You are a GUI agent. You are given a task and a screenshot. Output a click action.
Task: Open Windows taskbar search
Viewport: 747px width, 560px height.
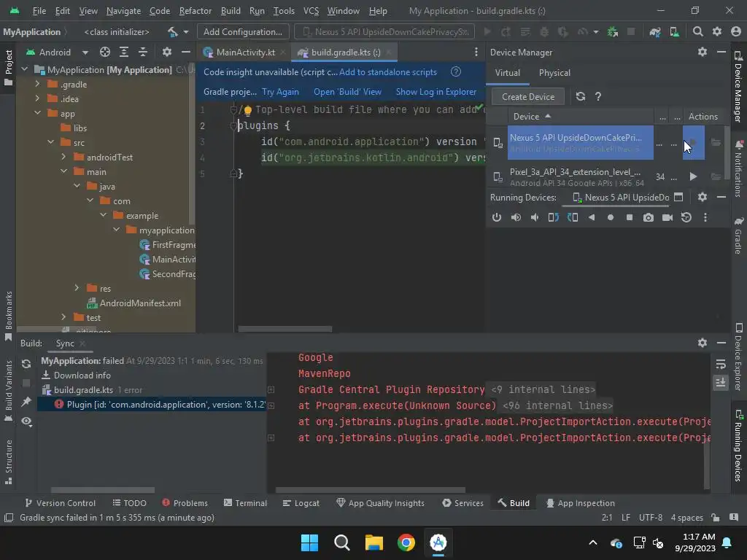pos(341,542)
